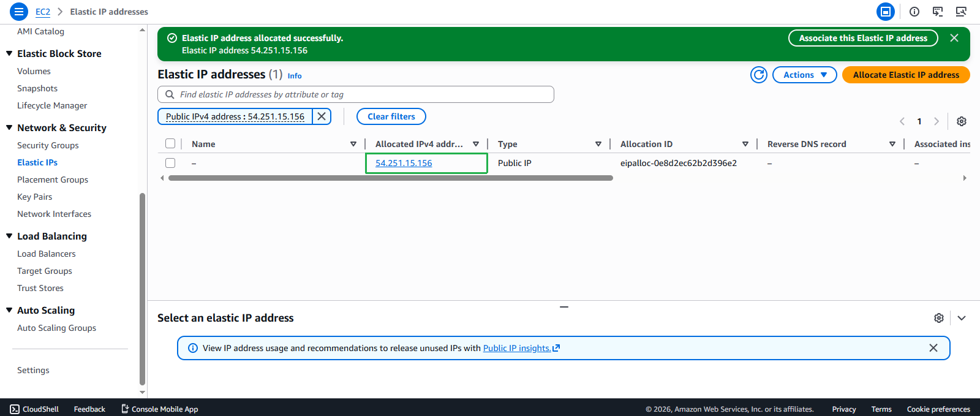
Task: Go to previous page of results
Action: pos(902,121)
